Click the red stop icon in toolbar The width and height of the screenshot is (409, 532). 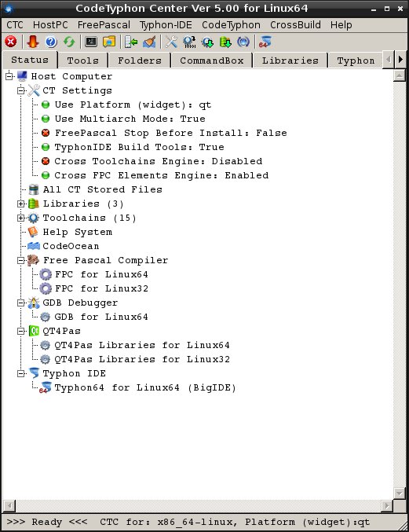(11, 42)
